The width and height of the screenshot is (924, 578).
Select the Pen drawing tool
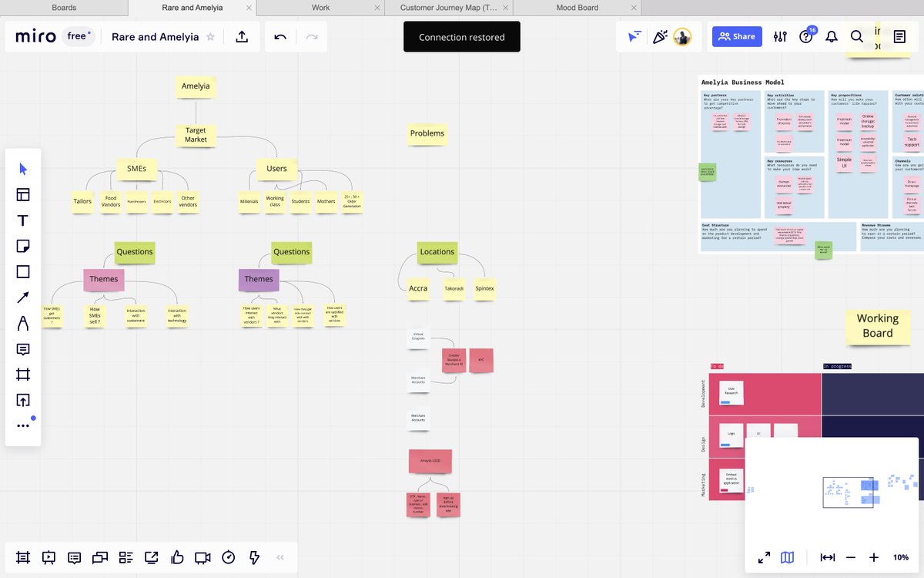23,323
